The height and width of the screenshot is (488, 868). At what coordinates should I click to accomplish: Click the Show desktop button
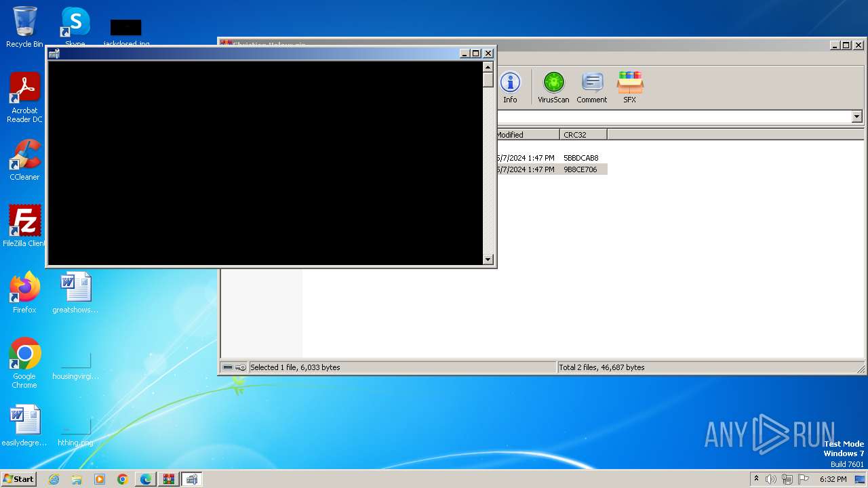pyautogui.click(x=861, y=479)
